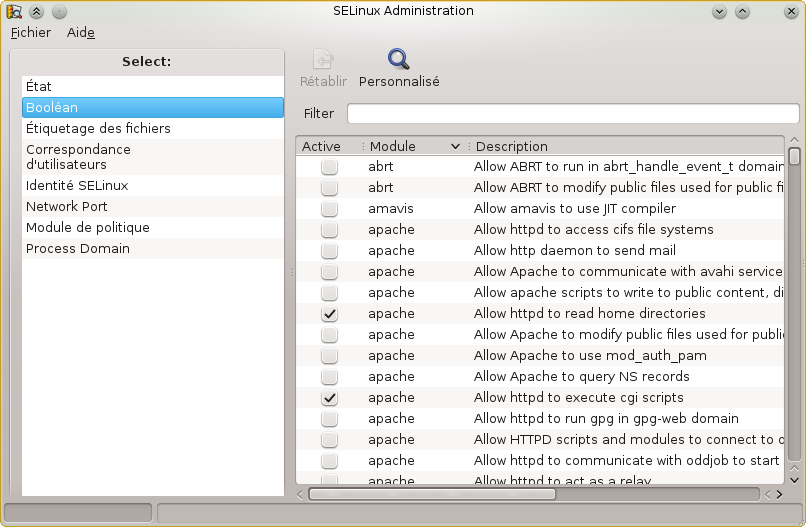Enable httpd run gpg checkbox
This screenshot has width=806, height=527.
click(x=329, y=419)
